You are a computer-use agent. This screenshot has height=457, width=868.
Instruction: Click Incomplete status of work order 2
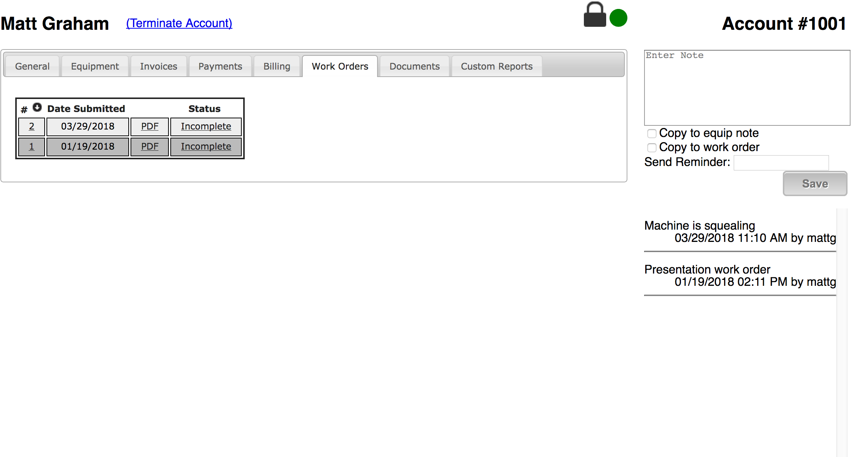tap(206, 127)
